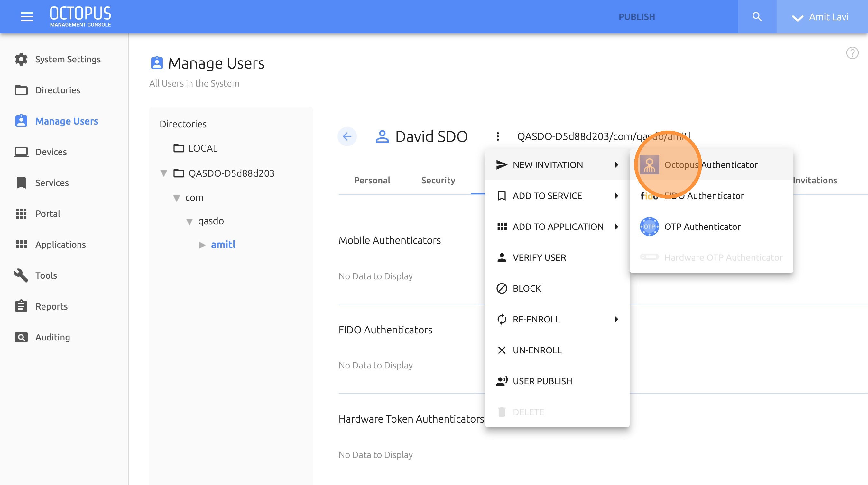Collapse the QASDO-D5d88d203 directory tree
The width and height of the screenshot is (868, 485).
(x=164, y=173)
